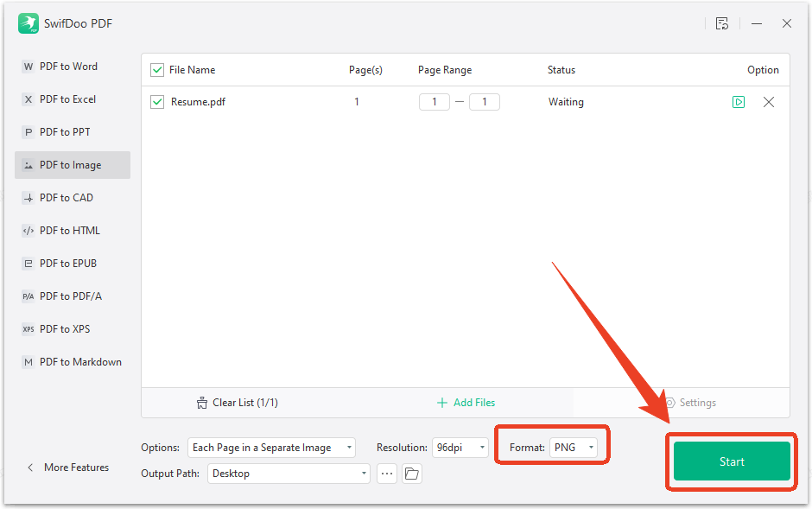Screen dimensions: 812x509
Task: Open the conversion history icon in title bar
Action: tap(722, 23)
